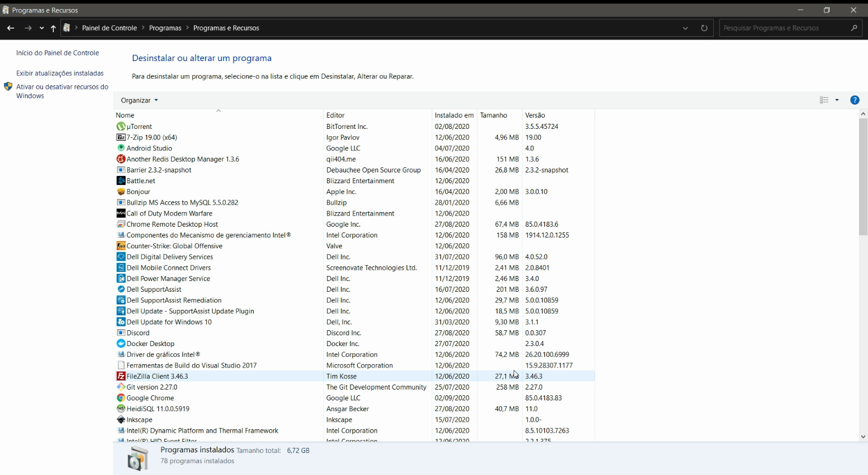868x475 pixels.
Task: Click the Google Chrome icon
Action: pyautogui.click(x=120, y=398)
